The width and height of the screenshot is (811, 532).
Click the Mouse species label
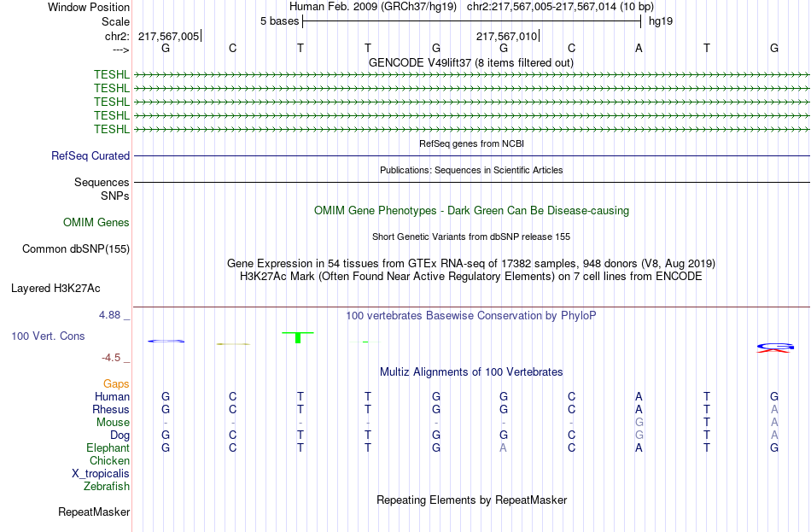click(x=113, y=423)
